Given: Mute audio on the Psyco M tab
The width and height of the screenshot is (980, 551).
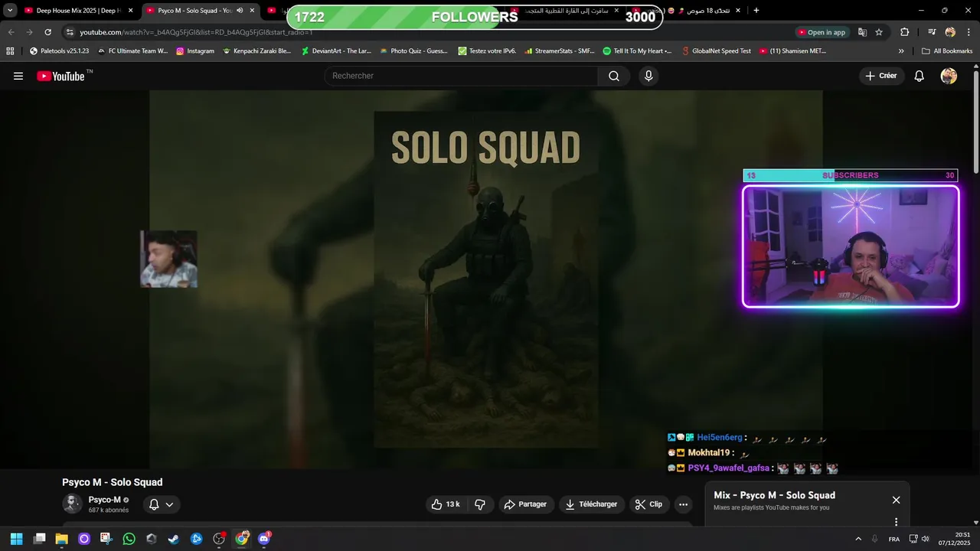Looking at the screenshot, I should tap(240, 11).
